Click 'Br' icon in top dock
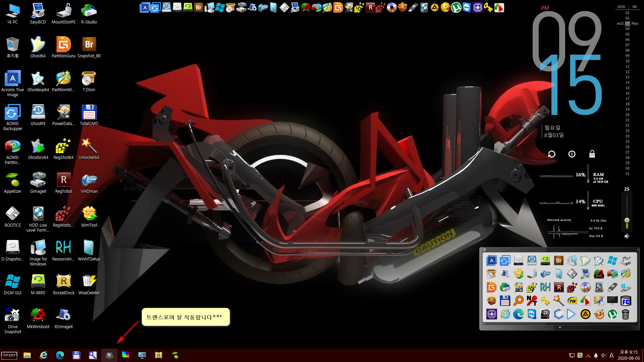Screen dimensions: 644x362 pos(199,7)
